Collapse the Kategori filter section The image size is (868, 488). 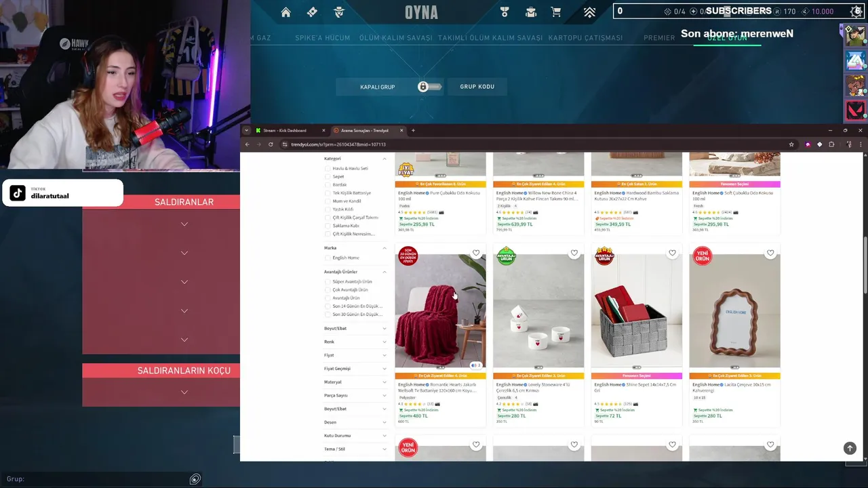pyautogui.click(x=384, y=159)
